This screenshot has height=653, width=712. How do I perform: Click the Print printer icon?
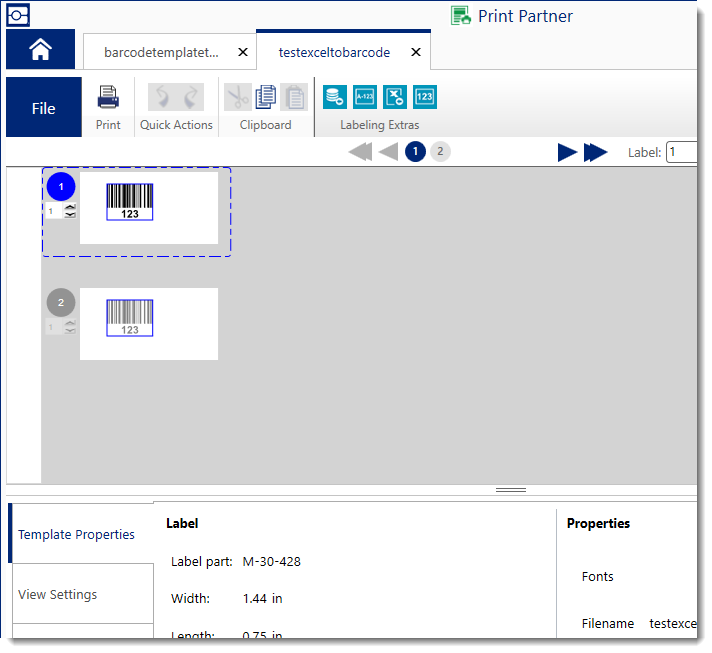[108, 97]
